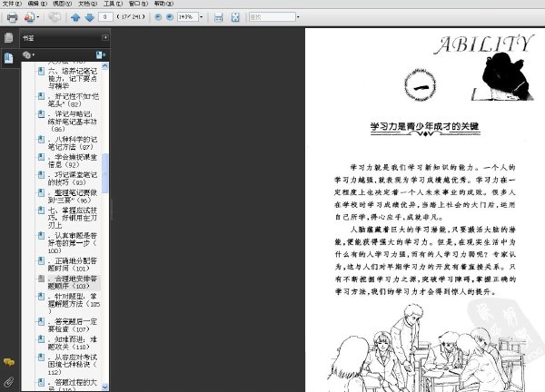The image size is (545, 392).
Task: Click the expand current bookmark icon
Action: point(101,54)
